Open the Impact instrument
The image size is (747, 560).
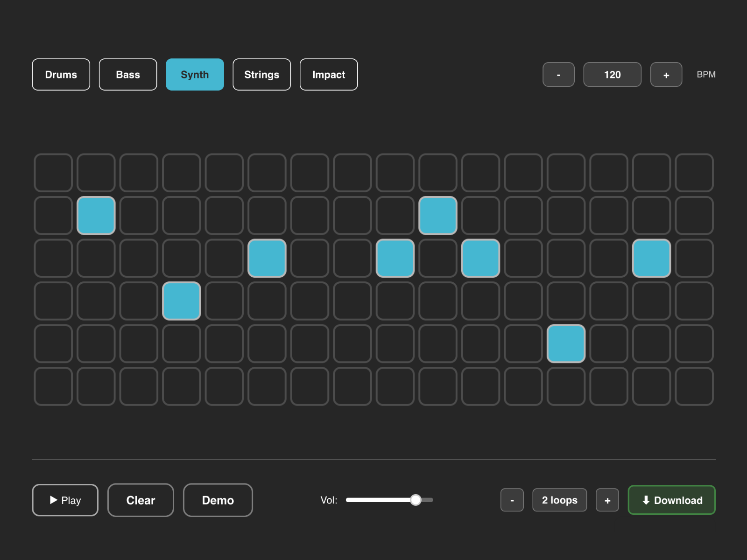click(328, 74)
